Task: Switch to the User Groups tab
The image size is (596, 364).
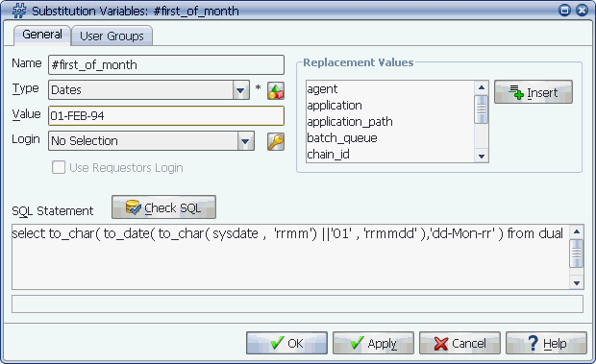Action: tap(112, 36)
